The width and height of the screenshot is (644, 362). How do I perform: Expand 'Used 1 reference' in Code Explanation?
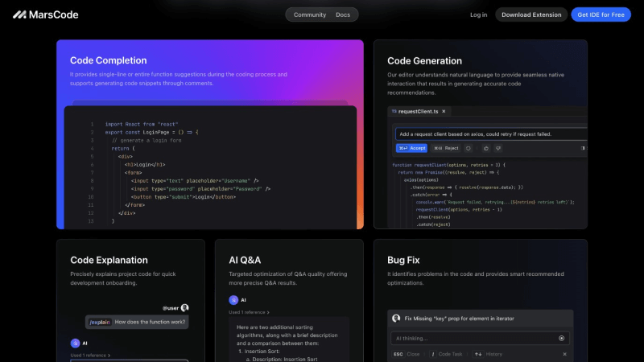[90, 355]
